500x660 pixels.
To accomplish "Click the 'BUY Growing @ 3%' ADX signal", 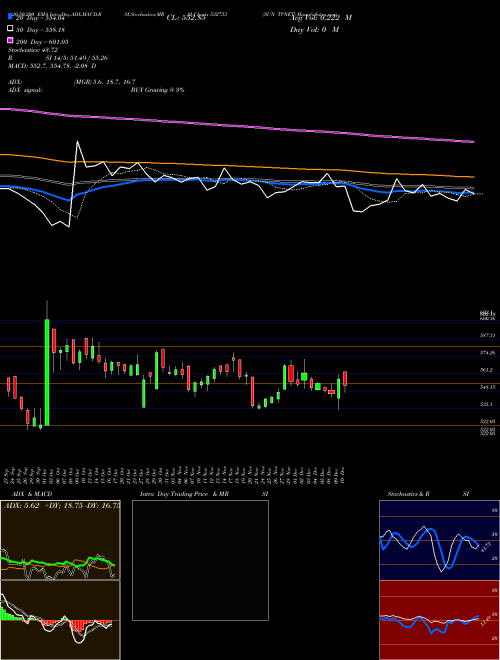I will (157, 90).
